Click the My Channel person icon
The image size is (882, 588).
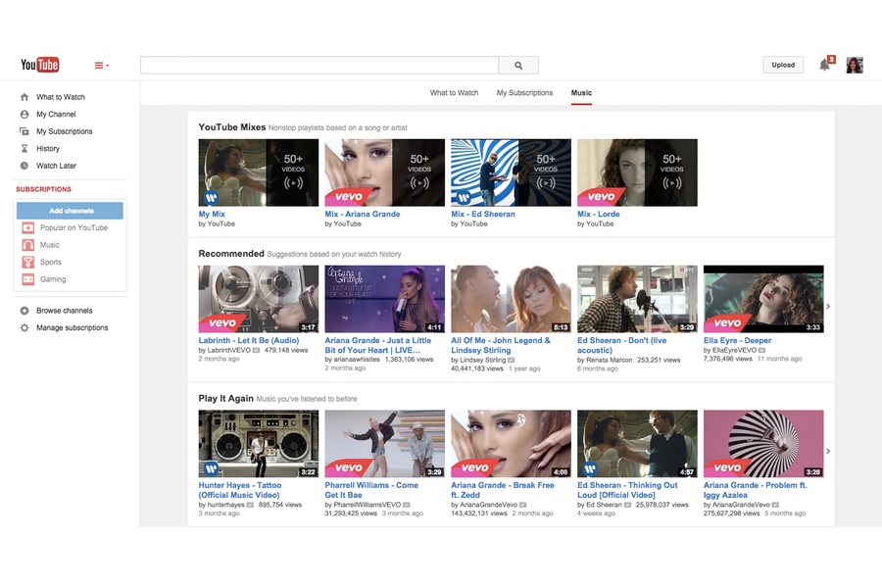[24, 115]
